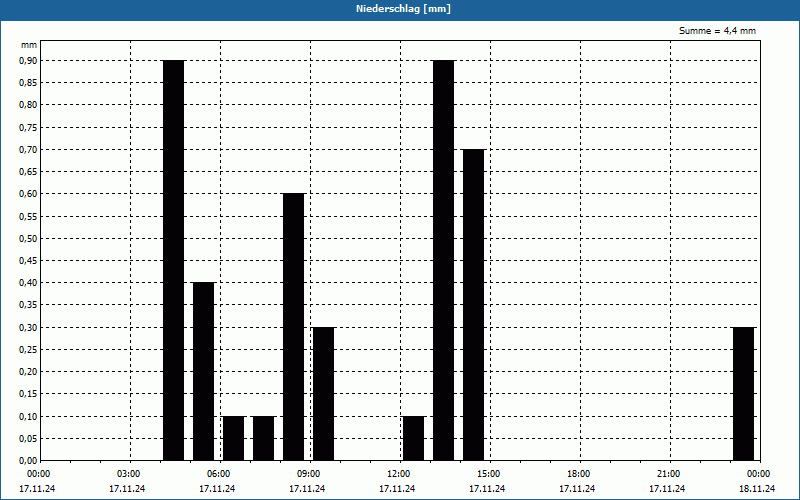This screenshot has height=500, width=800.
Task: Click the 0,65 y-axis label
Action: pyautogui.click(x=28, y=172)
